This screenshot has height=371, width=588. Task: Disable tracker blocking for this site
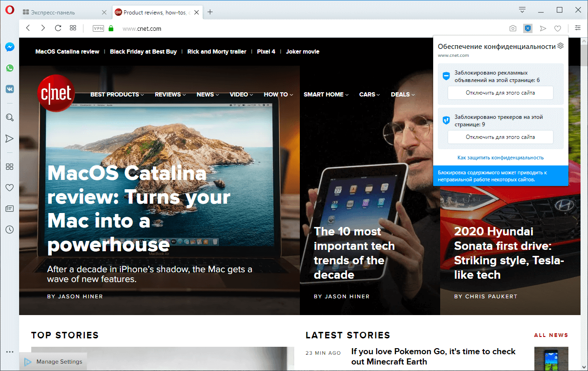coord(500,137)
